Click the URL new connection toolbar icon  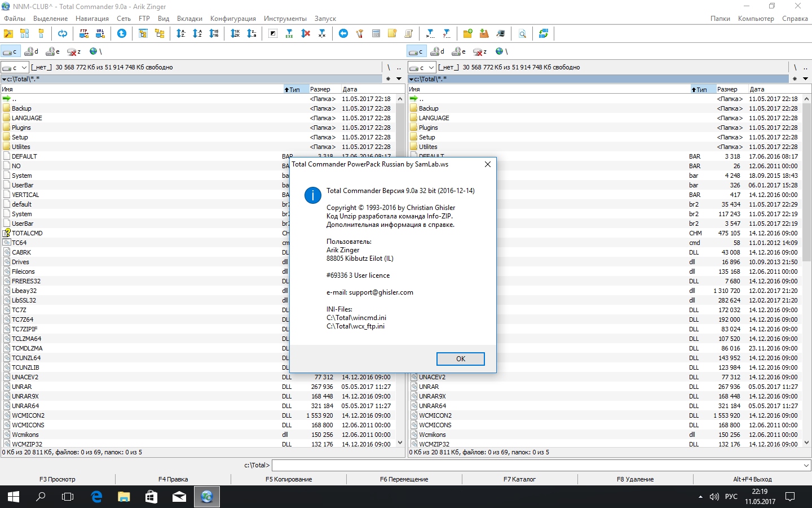(100, 34)
